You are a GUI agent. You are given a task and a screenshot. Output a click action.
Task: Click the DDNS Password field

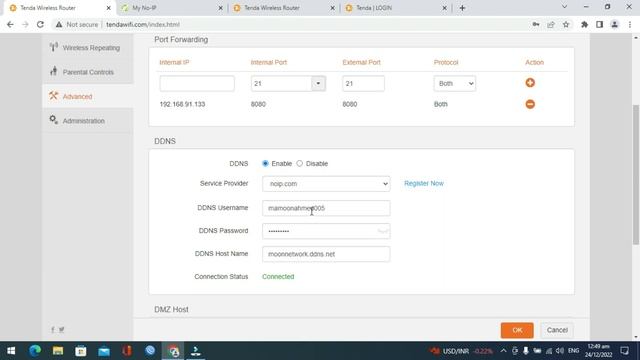pos(326,231)
